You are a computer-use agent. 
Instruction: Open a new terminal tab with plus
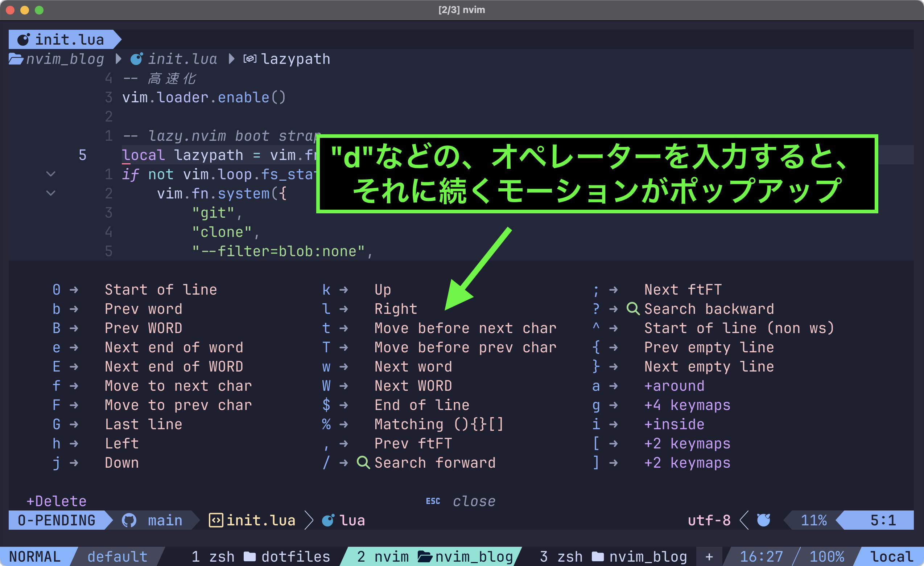point(709,557)
